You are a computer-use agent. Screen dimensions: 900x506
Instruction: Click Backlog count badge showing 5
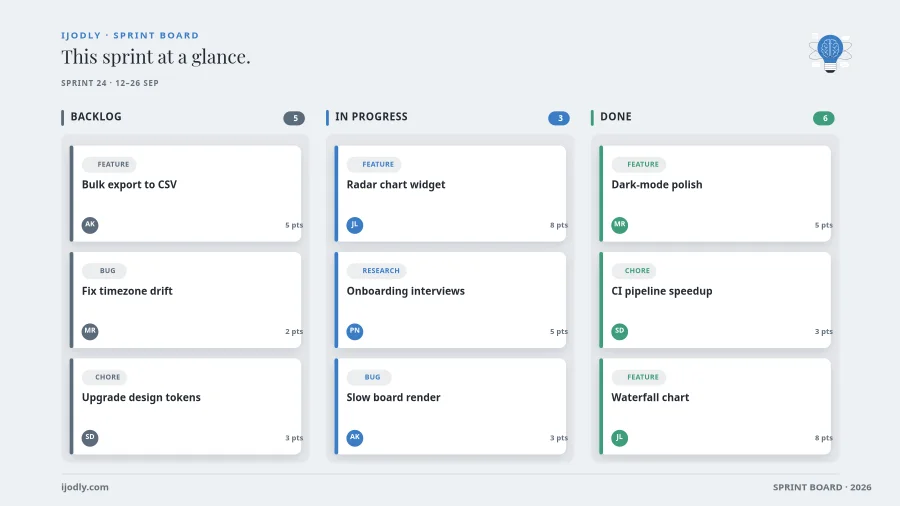pyautogui.click(x=294, y=118)
